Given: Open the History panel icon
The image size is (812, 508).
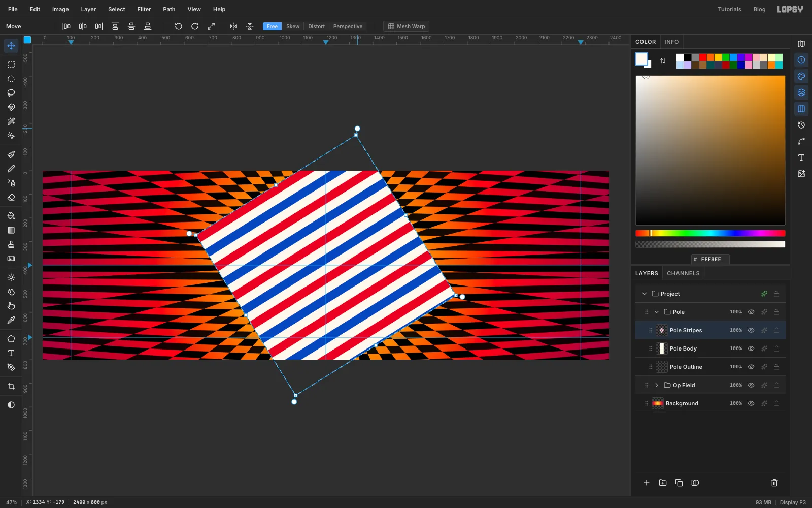Looking at the screenshot, I should click(x=801, y=125).
